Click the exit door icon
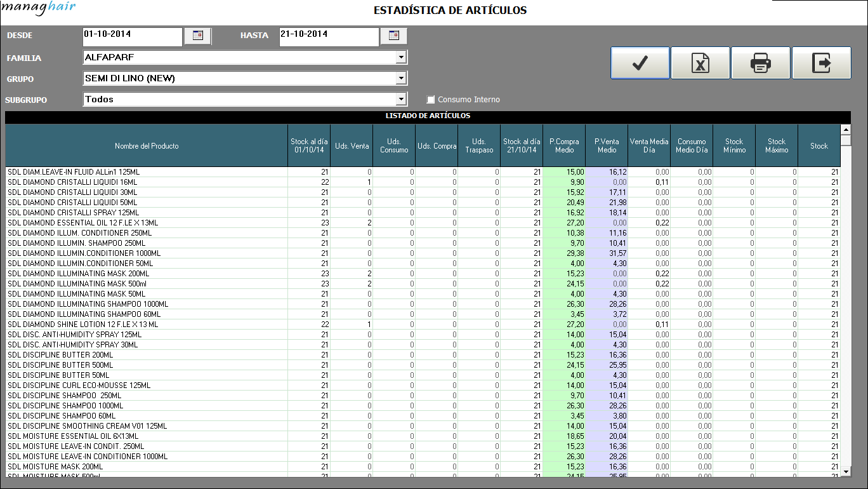The width and height of the screenshot is (868, 489). (821, 64)
